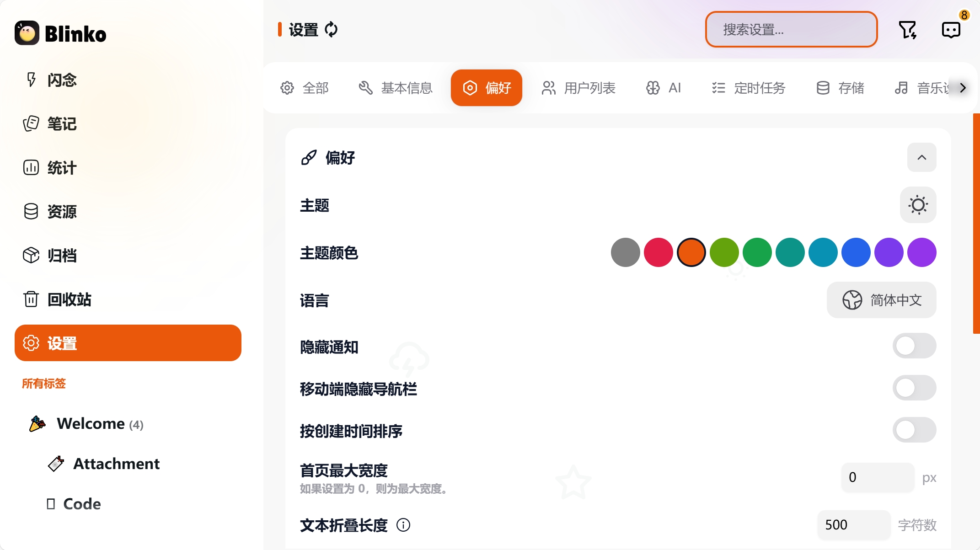Turn on 按创建时间排序 switch
Viewport: 980px width, 550px height.
click(915, 430)
